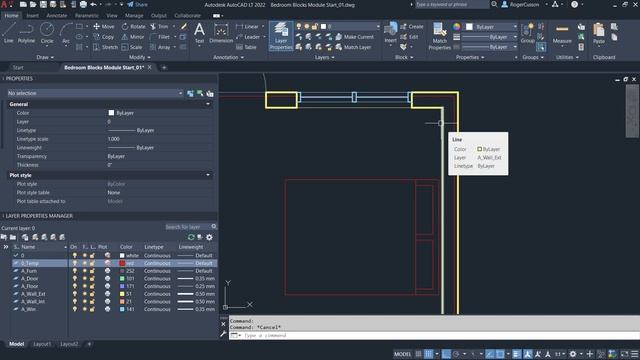The image size is (640, 360).
Task: Click the Leader annotation tool
Action: pyautogui.click(x=248, y=37)
